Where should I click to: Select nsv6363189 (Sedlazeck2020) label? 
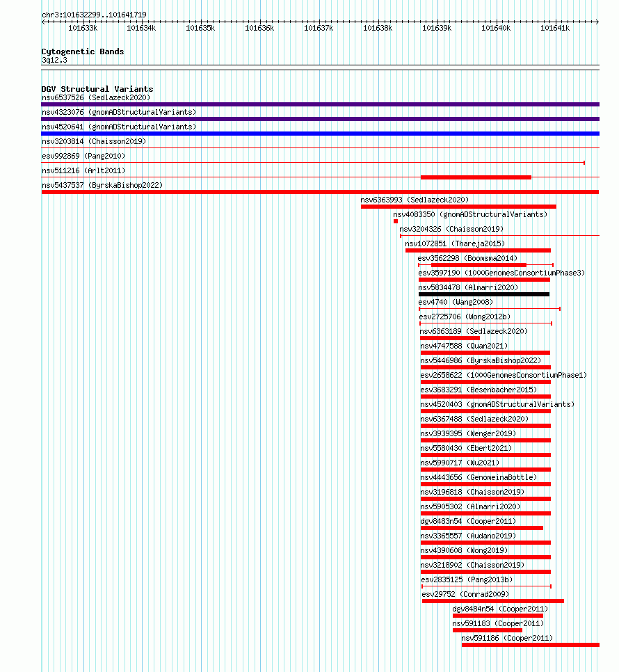[474, 331]
